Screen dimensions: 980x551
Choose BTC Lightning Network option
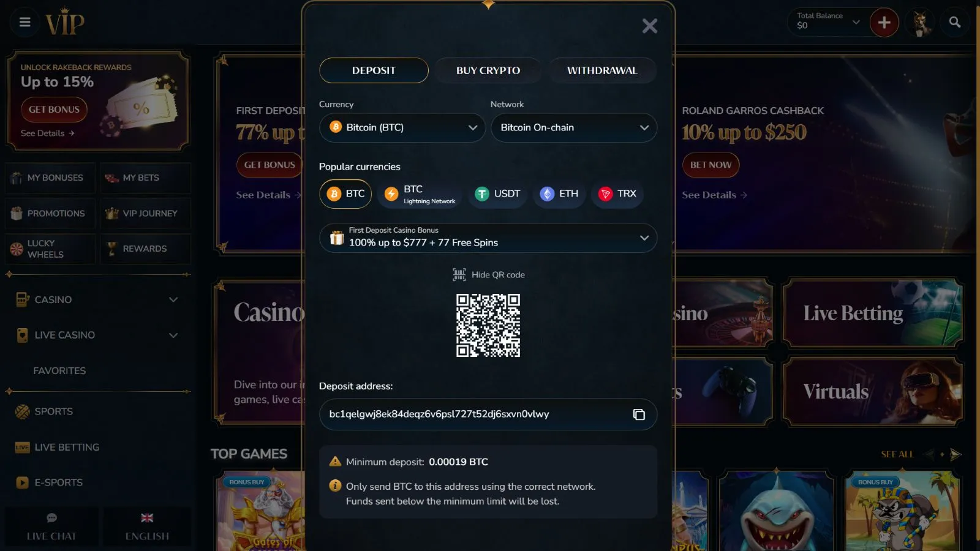click(420, 194)
